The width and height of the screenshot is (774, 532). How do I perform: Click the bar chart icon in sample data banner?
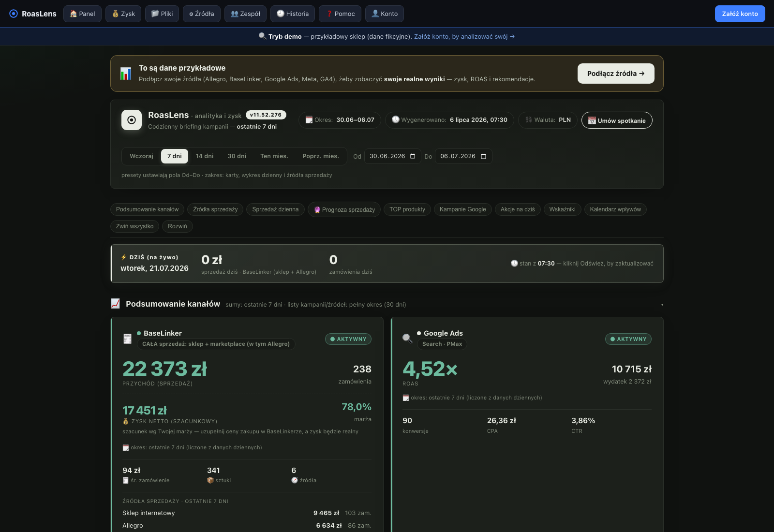click(x=126, y=74)
